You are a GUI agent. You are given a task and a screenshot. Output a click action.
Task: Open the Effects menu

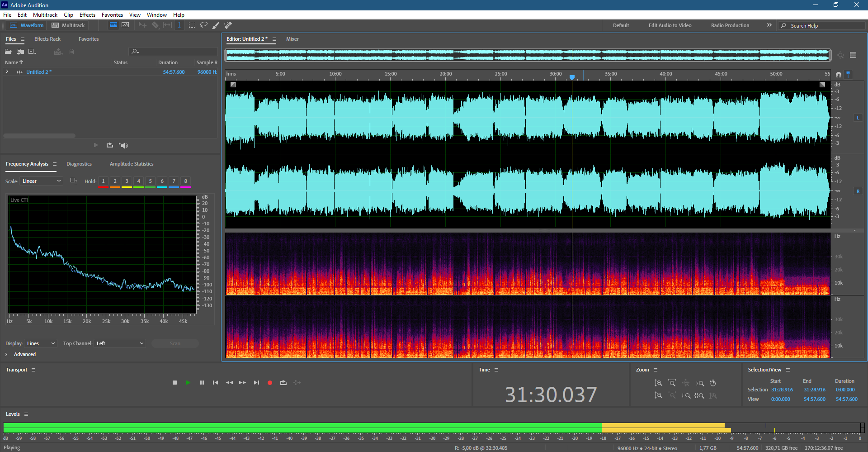click(x=87, y=15)
